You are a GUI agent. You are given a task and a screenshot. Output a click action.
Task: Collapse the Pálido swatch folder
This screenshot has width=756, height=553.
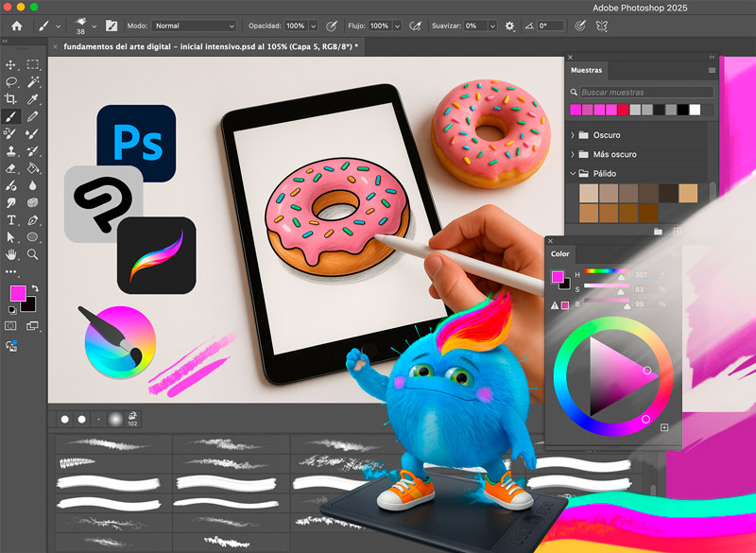[573, 174]
